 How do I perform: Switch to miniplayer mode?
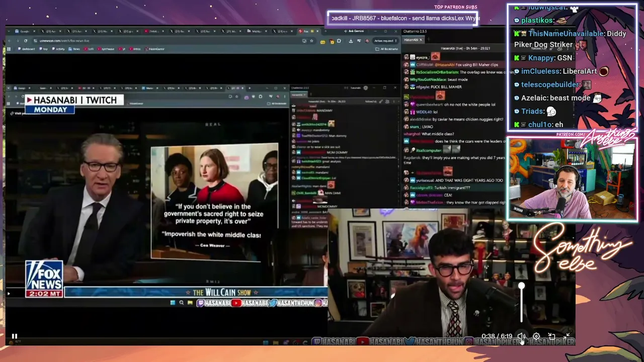(551, 336)
